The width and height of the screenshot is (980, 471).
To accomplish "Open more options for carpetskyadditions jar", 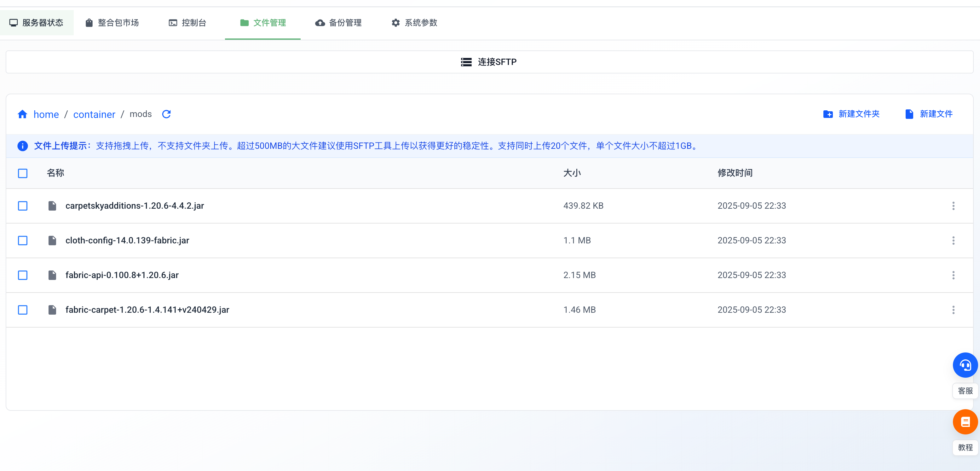I will coord(953,206).
